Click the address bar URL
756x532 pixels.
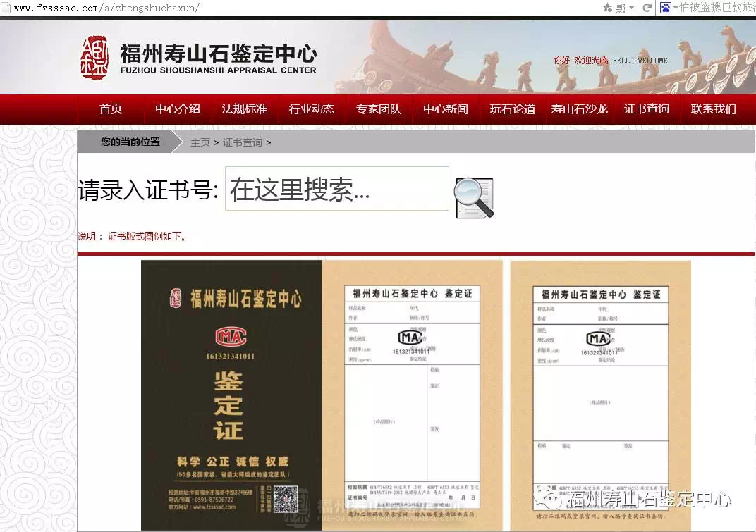pyautogui.click(x=106, y=8)
